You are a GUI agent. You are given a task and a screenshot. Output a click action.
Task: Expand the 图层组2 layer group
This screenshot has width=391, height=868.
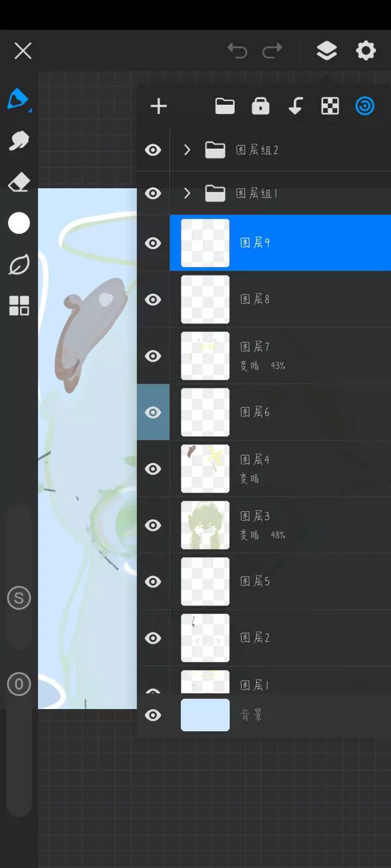(x=187, y=150)
